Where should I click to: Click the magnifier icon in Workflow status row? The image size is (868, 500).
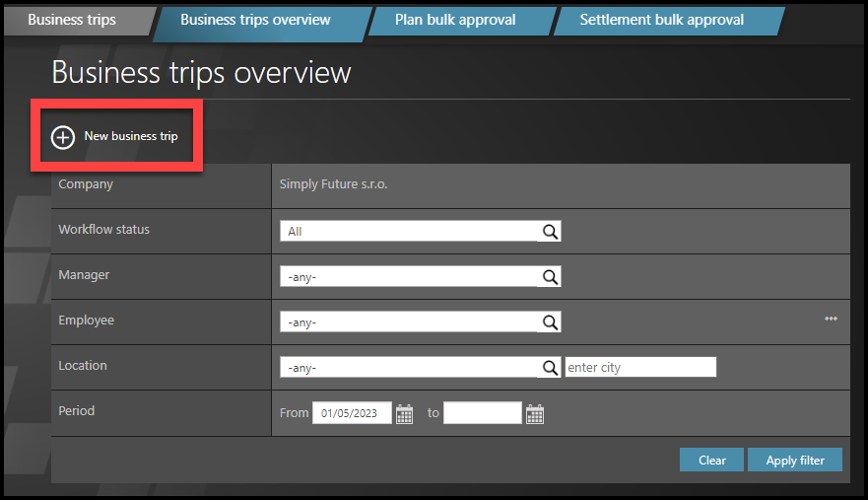[x=550, y=232]
